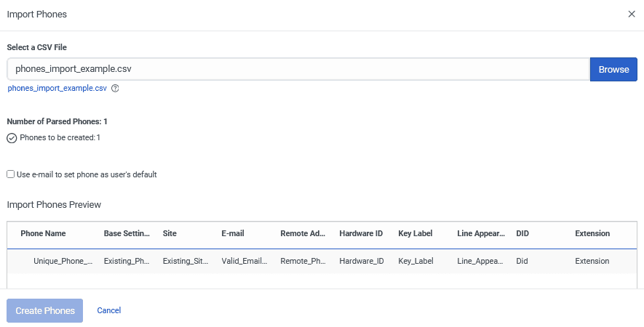
Task: Click the E-mail column header
Action: click(232, 233)
